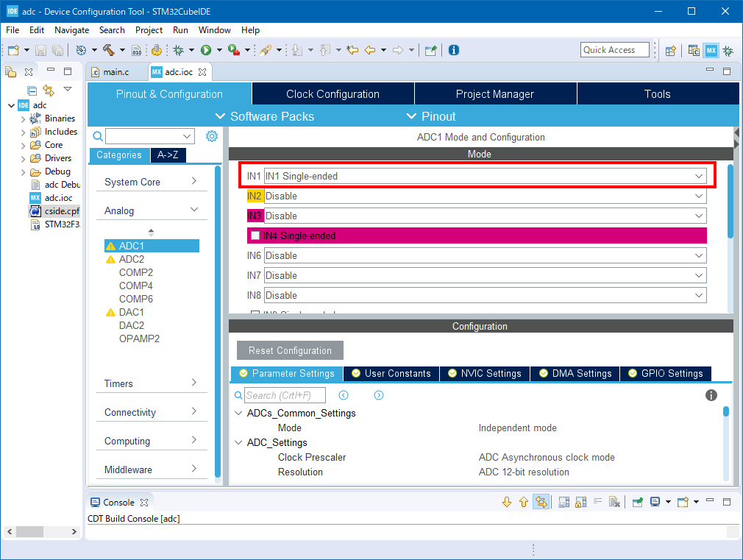The width and height of the screenshot is (743, 560).
Task: Open the Clock Configuration tab
Action: (333, 94)
